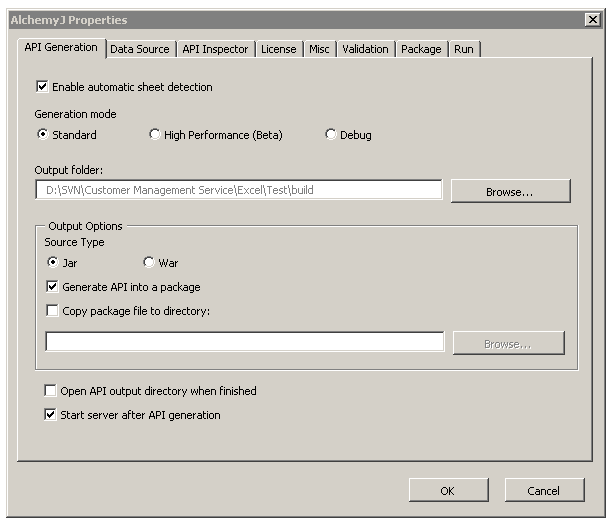This screenshot has height=532, width=613.
Task: Open the Data Source tab
Action: click(x=140, y=49)
